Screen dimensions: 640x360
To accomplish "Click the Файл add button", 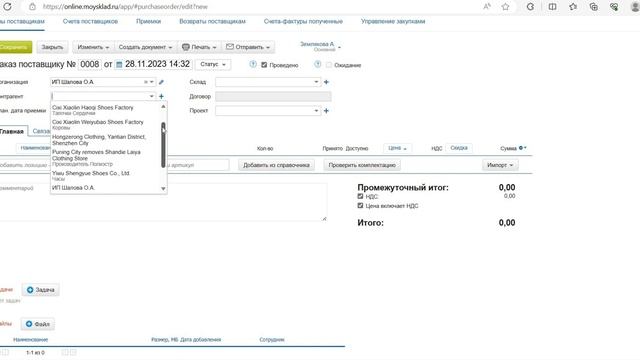I will click(38, 324).
